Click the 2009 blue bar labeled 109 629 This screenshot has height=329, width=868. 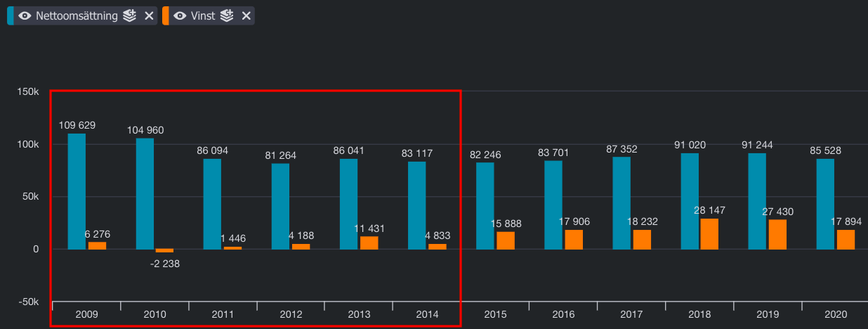tap(77, 191)
